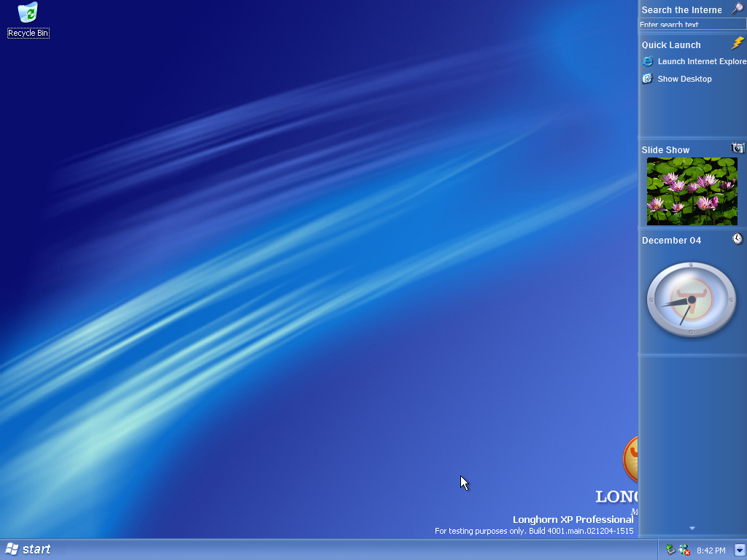Click the small clock icon beside December 04
Viewport: 747px width, 560px height.
click(x=738, y=239)
